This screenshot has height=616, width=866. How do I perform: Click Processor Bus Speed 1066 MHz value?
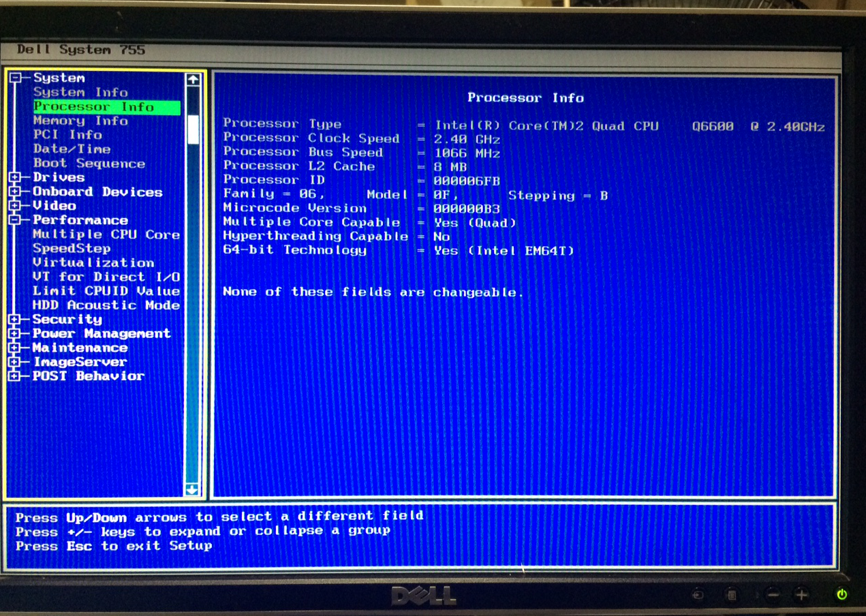click(x=467, y=153)
